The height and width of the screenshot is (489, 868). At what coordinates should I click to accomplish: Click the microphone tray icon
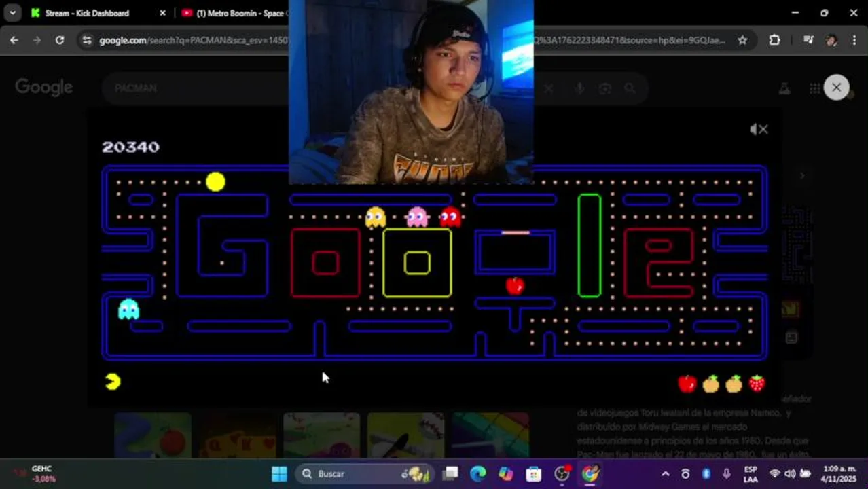point(727,474)
